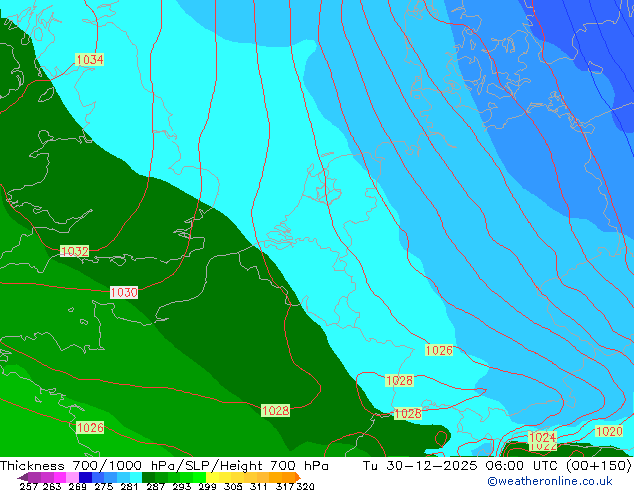Click the 311 legend value
The width and height of the screenshot is (634, 490).
point(259,486)
